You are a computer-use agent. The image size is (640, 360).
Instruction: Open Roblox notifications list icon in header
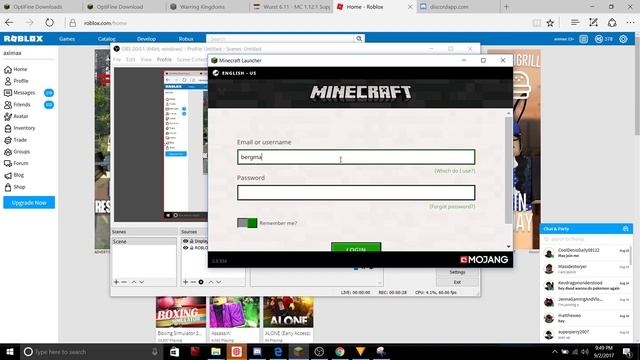point(584,39)
